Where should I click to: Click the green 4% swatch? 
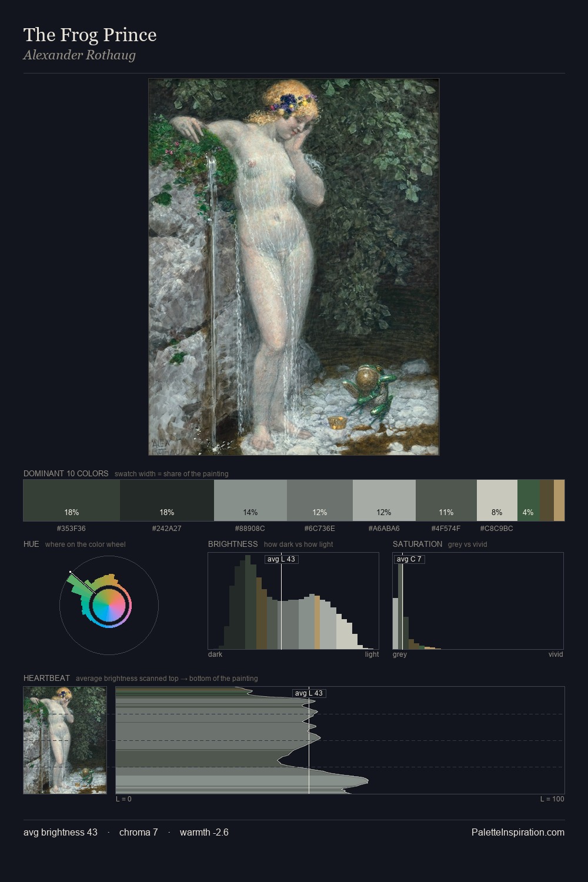click(528, 500)
